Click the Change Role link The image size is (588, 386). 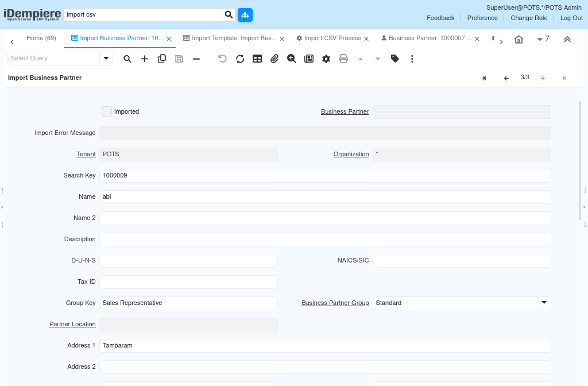pyautogui.click(x=529, y=18)
